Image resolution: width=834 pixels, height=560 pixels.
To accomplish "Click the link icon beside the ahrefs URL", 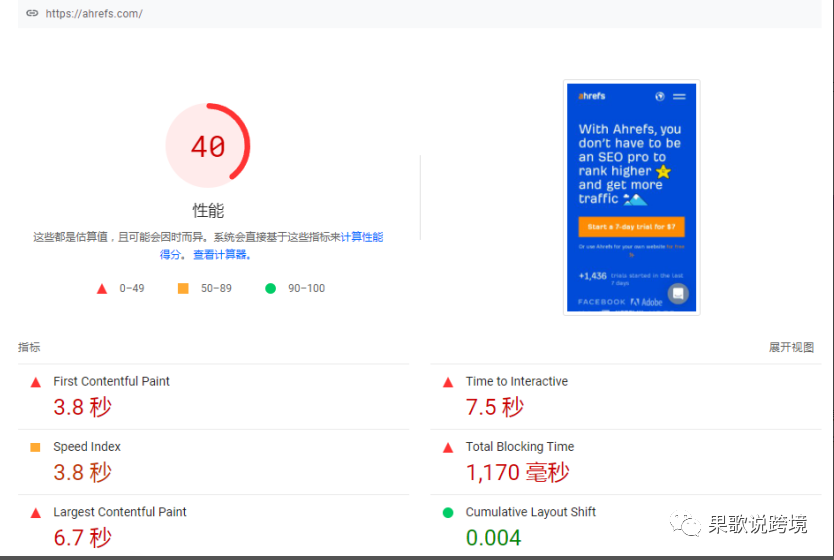I will click(32, 13).
